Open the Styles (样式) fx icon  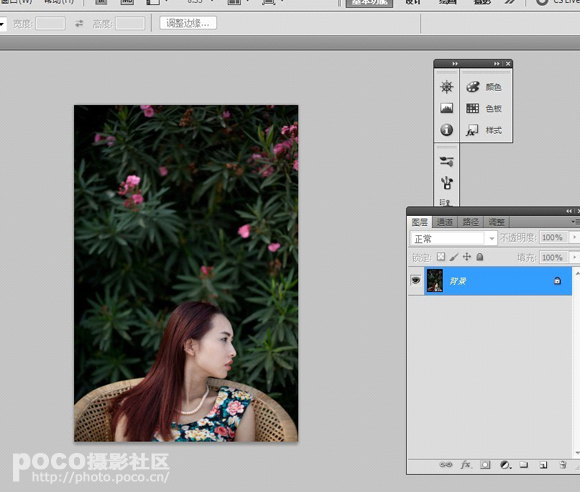point(472,130)
